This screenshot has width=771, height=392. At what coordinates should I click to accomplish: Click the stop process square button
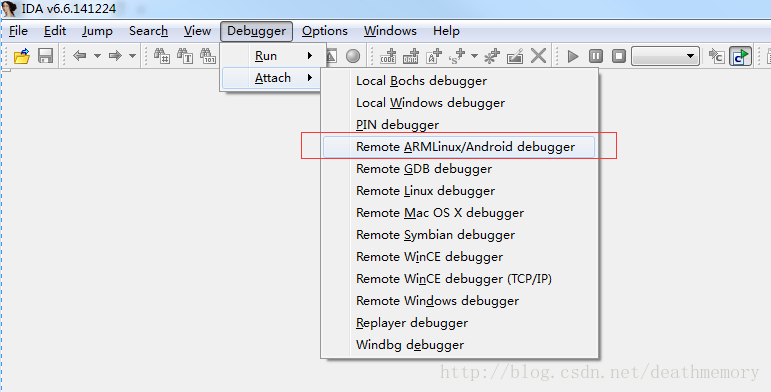click(619, 56)
